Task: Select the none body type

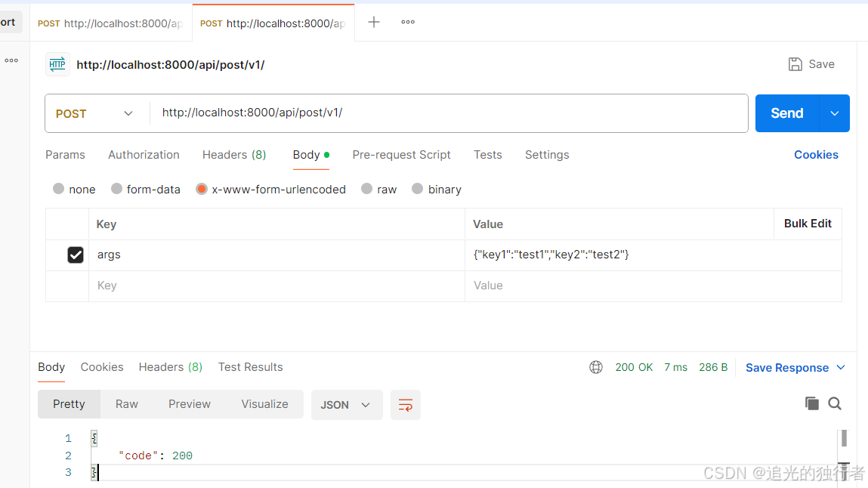Action: [x=58, y=189]
